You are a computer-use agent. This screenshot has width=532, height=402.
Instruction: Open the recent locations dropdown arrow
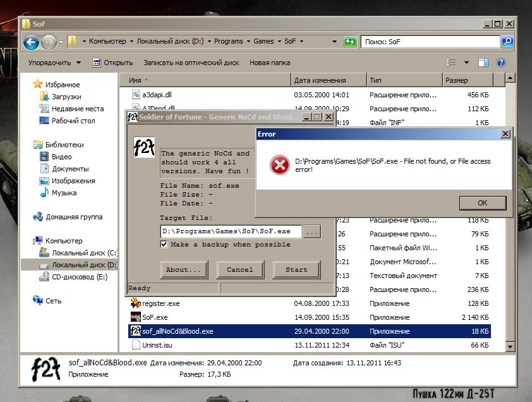tap(61, 42)
